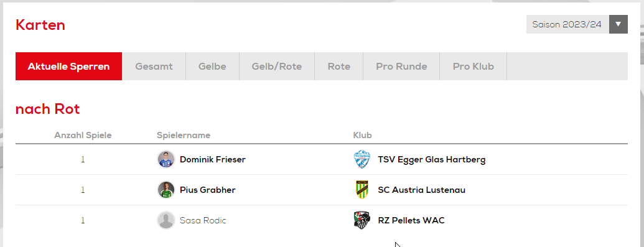Expand the Saison 2023/24 selector field
Viewport: 644px width, 247px height.
577,24
